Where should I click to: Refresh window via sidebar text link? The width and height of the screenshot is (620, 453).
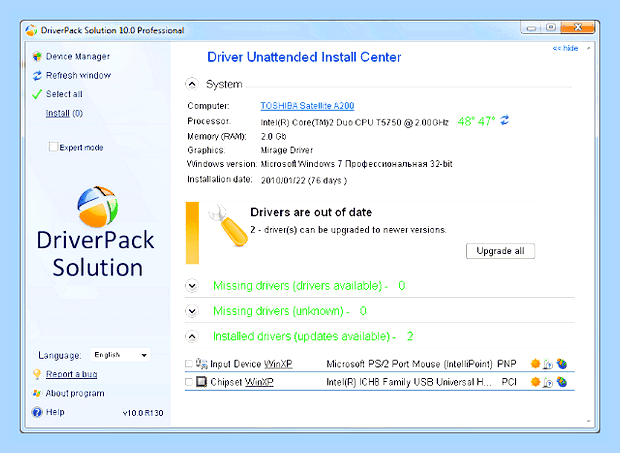click(x=78, y=75)
